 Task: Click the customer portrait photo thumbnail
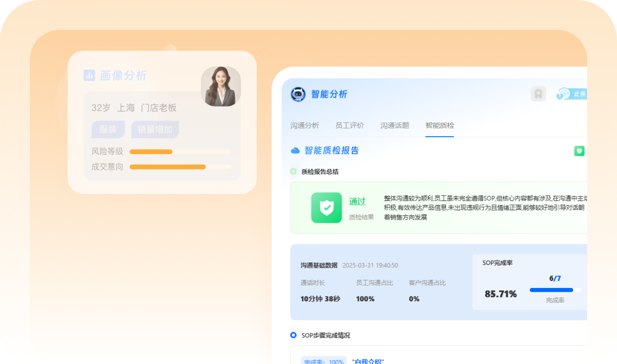click(221, 87)
